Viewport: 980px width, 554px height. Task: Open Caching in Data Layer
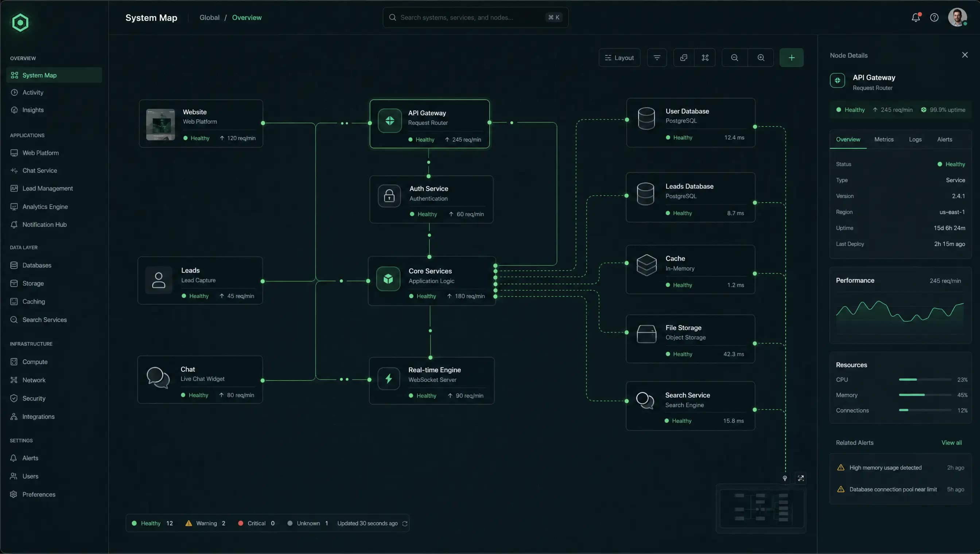(x=54, y=302)
